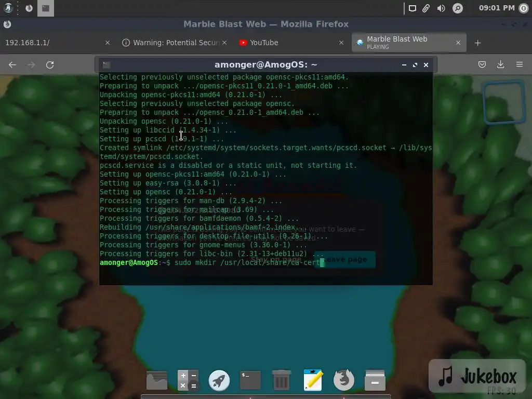Viewport: 532px width, 399px height.
Task: Launch Firefox from the dock
Action: tap(344, 380)
